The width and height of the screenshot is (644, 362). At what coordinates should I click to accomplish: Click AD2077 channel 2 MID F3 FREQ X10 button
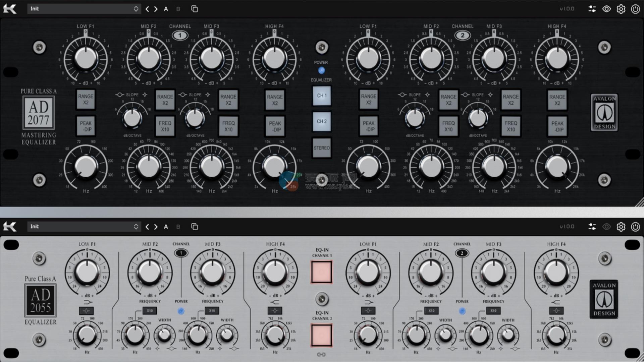coord(511,126)
